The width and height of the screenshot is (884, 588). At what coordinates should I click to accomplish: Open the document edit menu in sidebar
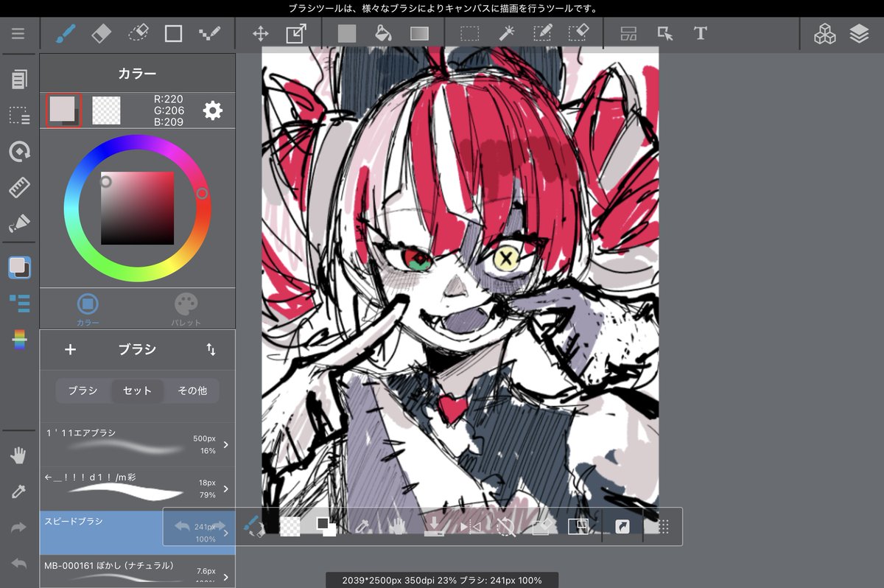(19, 79)
